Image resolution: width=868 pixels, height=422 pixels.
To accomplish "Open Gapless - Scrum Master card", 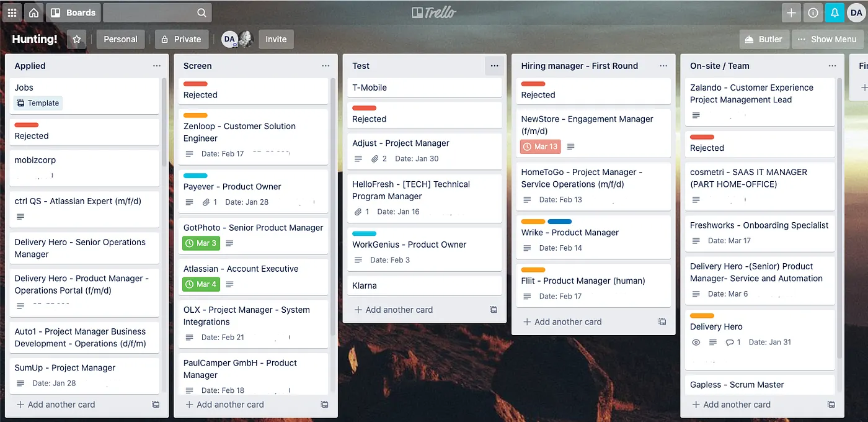I will click(760, 385).
